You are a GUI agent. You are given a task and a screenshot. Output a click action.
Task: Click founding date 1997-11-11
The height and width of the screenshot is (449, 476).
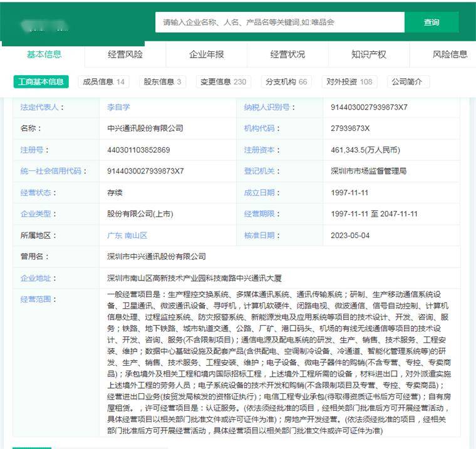(349, 193)
